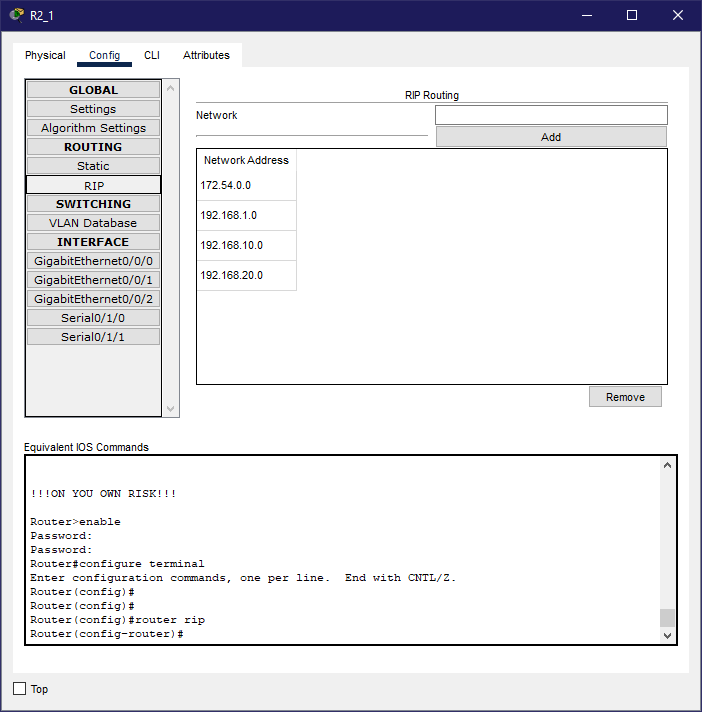Viewport: 702px width, 712px height.
Task: Toggle the Top checkbox
Action: [20, 689]
